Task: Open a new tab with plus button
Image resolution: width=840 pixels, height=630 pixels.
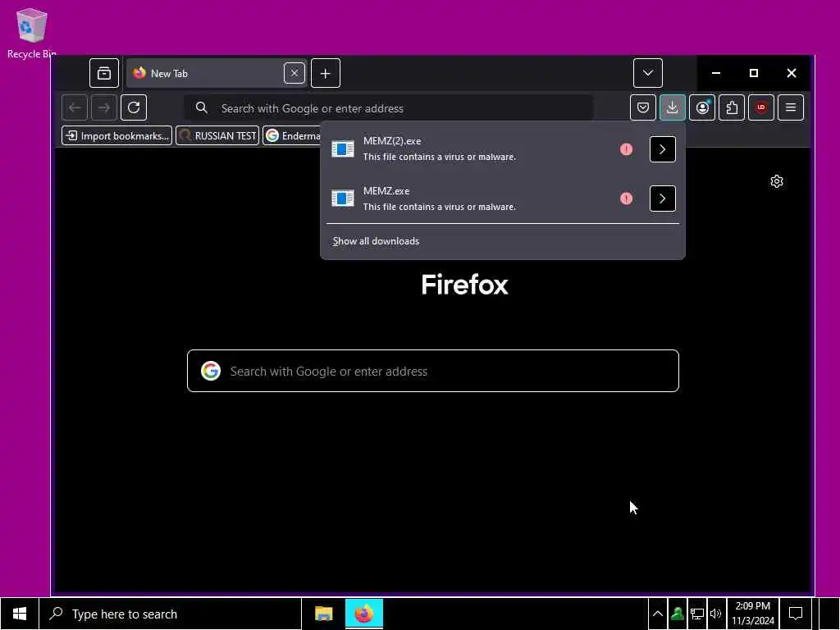Action: click(x=325, y=73)
